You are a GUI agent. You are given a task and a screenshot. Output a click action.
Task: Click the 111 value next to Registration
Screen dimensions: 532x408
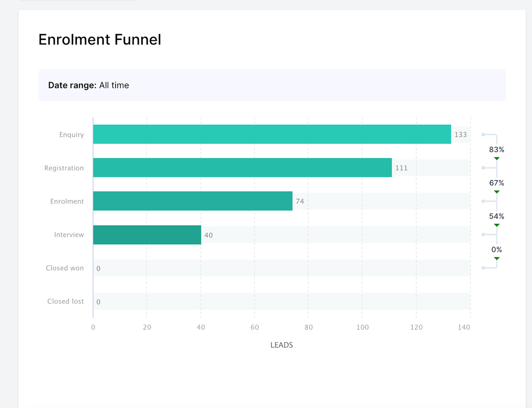tap(401, 168)
